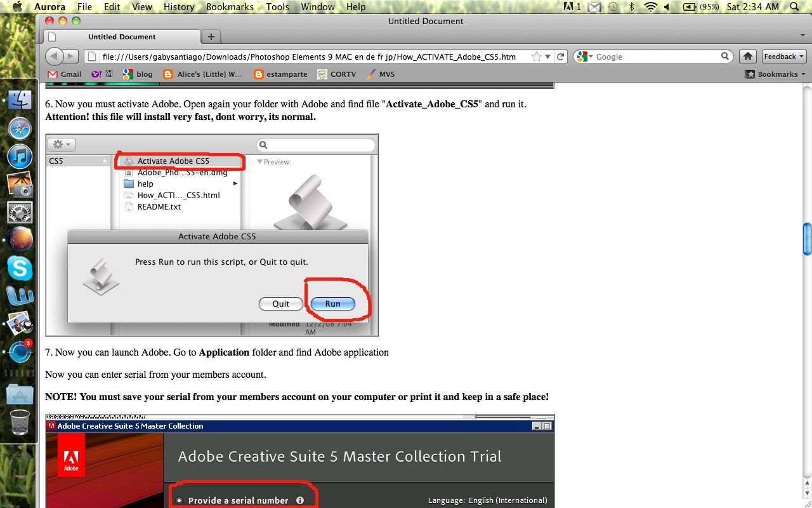Open the Google icon bookmark before blog
This screenshot has width=812, height=508.
coord(128,74)
